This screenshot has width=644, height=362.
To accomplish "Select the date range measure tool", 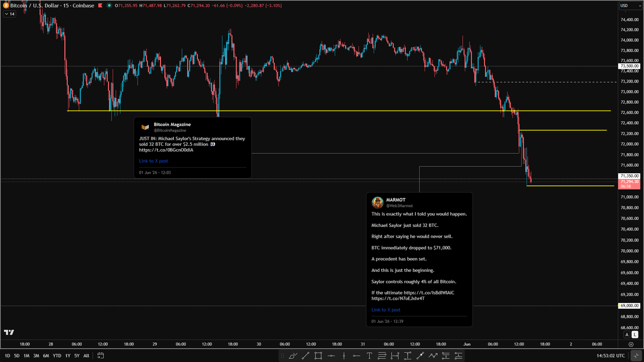I will tap(395, 356).
